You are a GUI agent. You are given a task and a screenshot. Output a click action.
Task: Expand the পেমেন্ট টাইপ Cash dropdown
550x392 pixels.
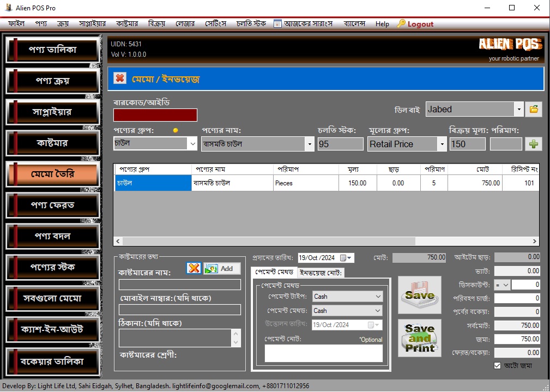[x=378, y=297]
